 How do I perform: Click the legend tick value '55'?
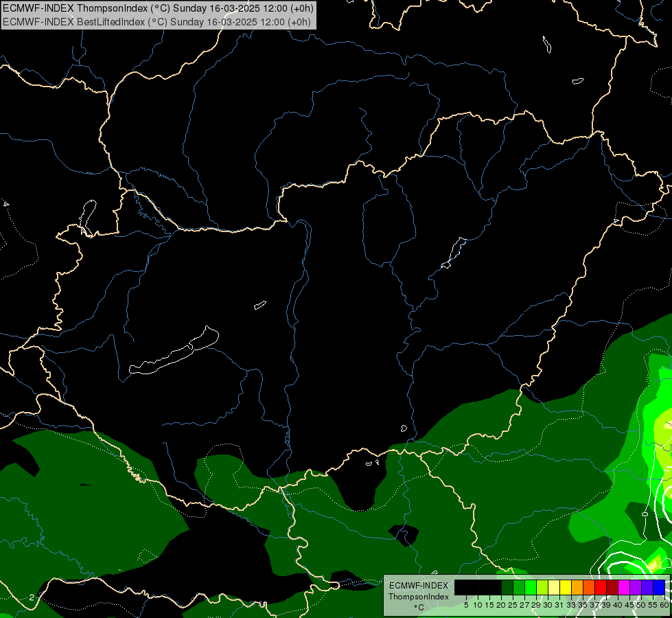pyautogui.click(x=653, y=605)
